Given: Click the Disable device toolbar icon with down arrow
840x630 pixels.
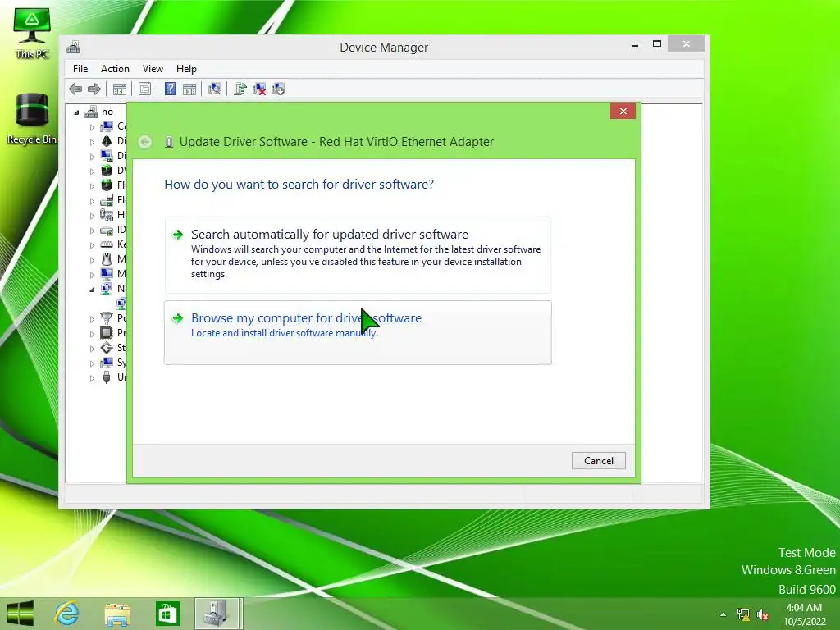Looking at the screenshot, I should pos(278,89).
